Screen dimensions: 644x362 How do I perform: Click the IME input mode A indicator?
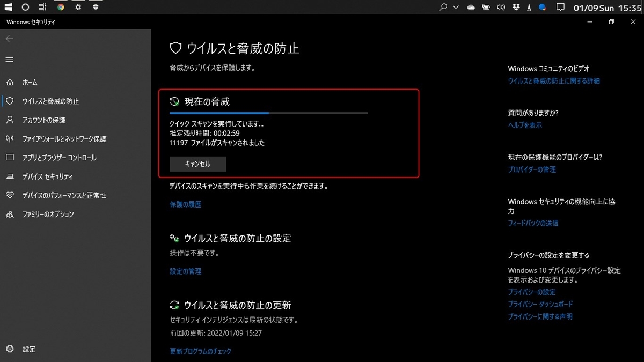click(x=530, y=8)
